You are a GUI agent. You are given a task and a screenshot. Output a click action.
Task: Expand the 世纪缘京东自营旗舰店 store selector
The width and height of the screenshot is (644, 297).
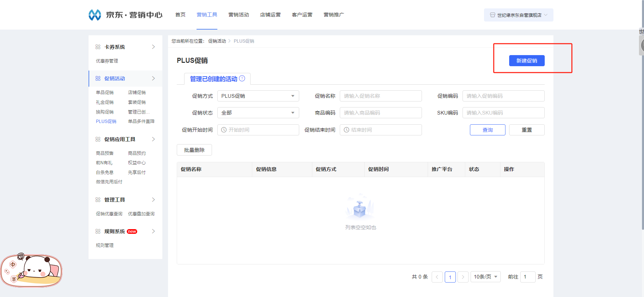click(x=519, y=15)
